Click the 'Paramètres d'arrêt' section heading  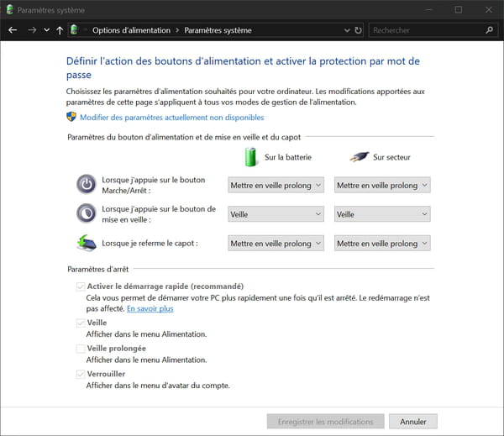pos(97,269)
